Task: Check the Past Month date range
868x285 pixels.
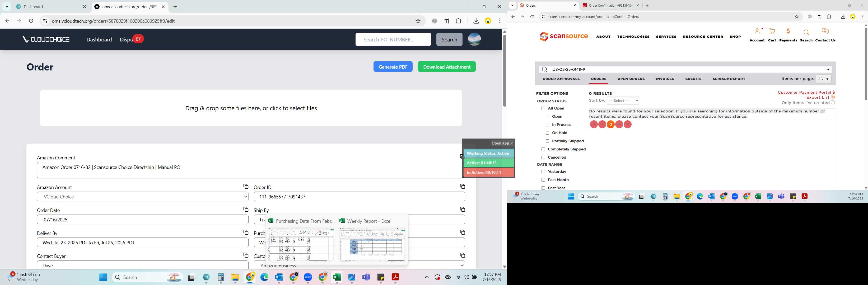Action: point(543,180)
